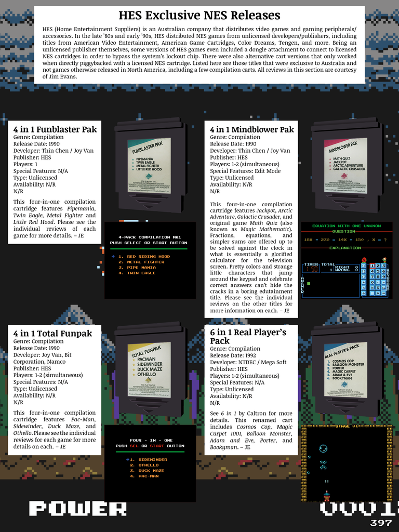Viewport: 399px width, 532px height.
Task: Click 'Players: 1' under Funblaster Pak
Action: pyautogui.click(x=25, y=164)
